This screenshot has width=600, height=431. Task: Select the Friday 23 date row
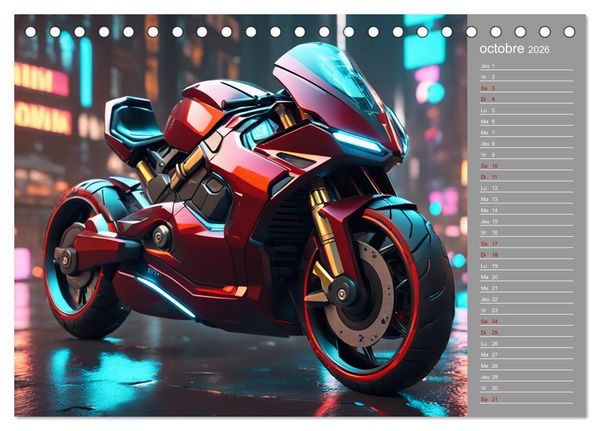click(x=527, y=310)
